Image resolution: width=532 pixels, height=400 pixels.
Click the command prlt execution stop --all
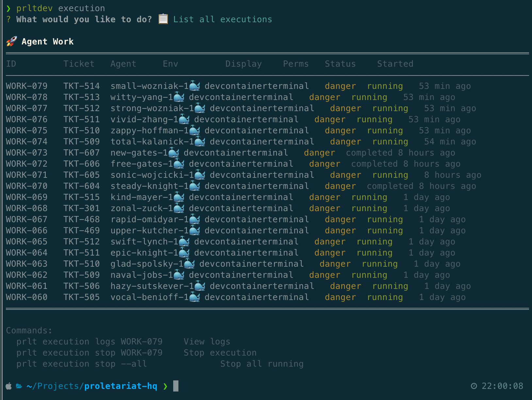click(82, 364)
